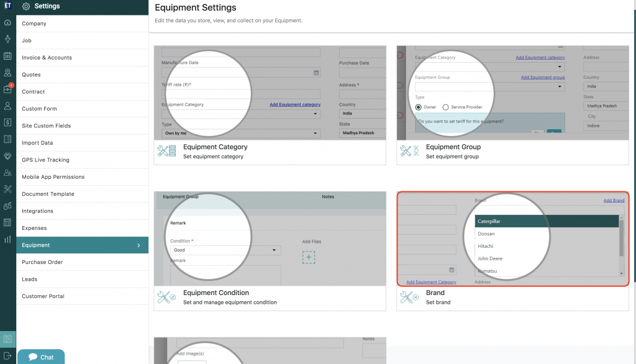Open Integrations settings
The height and width of the screenshot is (364, 636).
[x=83, y=211]
